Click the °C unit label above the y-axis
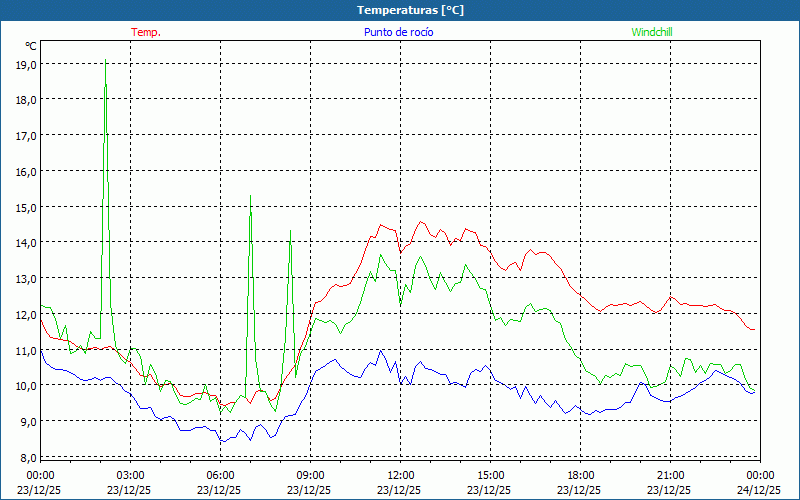 point(30,46)
